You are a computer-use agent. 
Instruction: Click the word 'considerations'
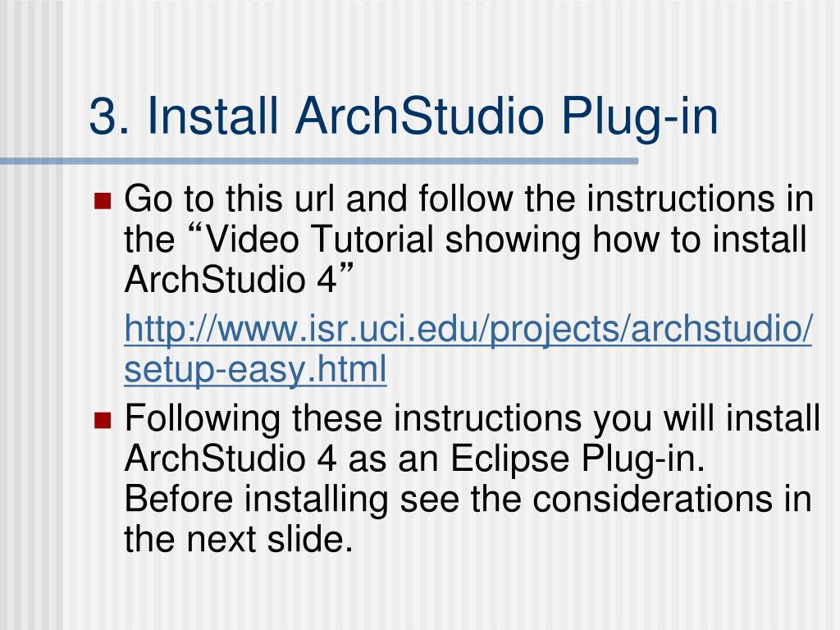(652, 499)
